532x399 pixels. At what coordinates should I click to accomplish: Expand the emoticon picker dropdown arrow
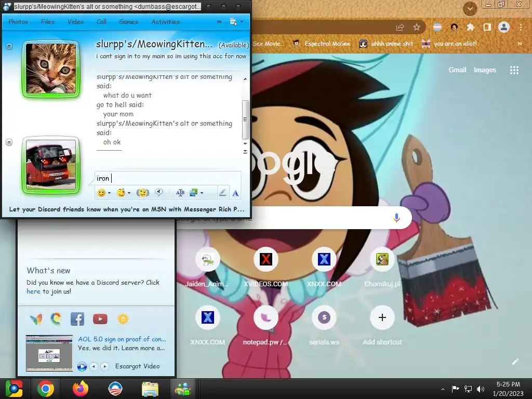tap(109, 193)
